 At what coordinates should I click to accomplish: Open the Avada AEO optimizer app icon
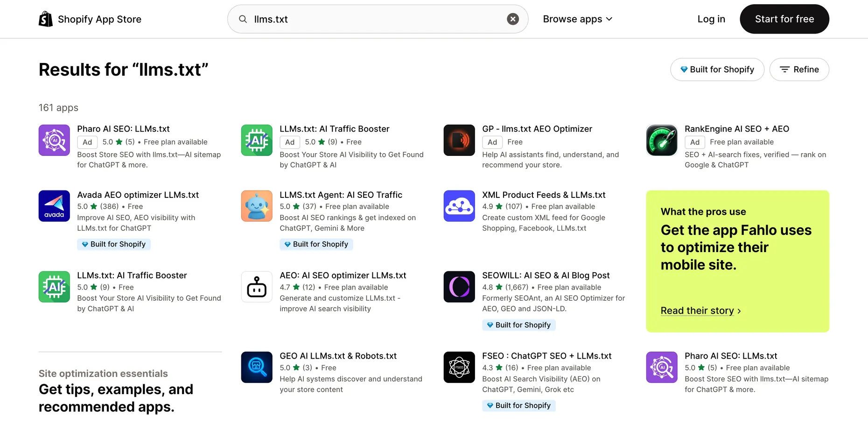54,206
